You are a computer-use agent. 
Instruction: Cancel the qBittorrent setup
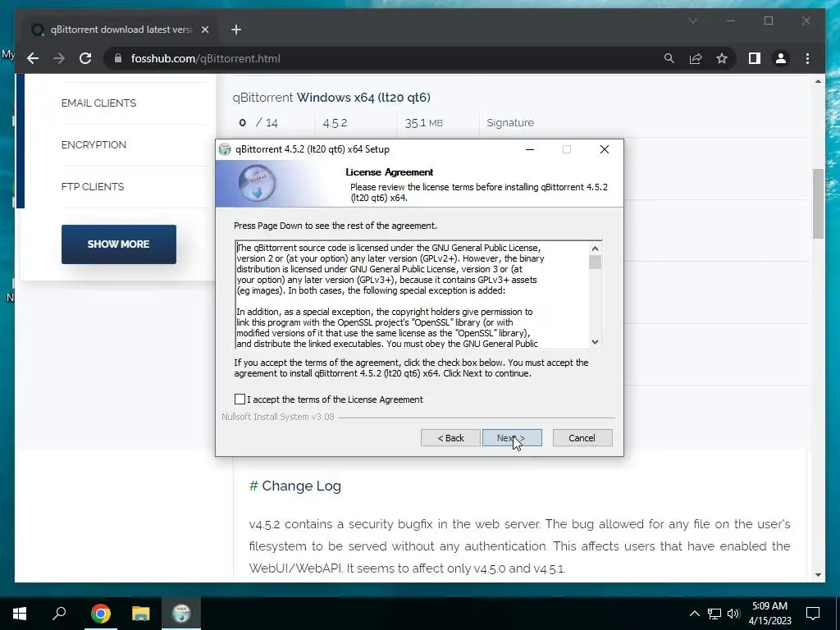(582, 438)
